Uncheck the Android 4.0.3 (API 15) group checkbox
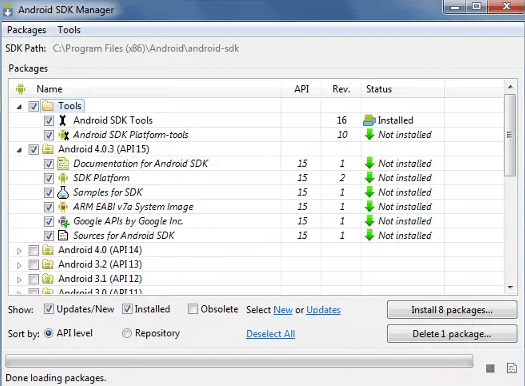This screenshot has height=386, width=525. click(33, 149)
